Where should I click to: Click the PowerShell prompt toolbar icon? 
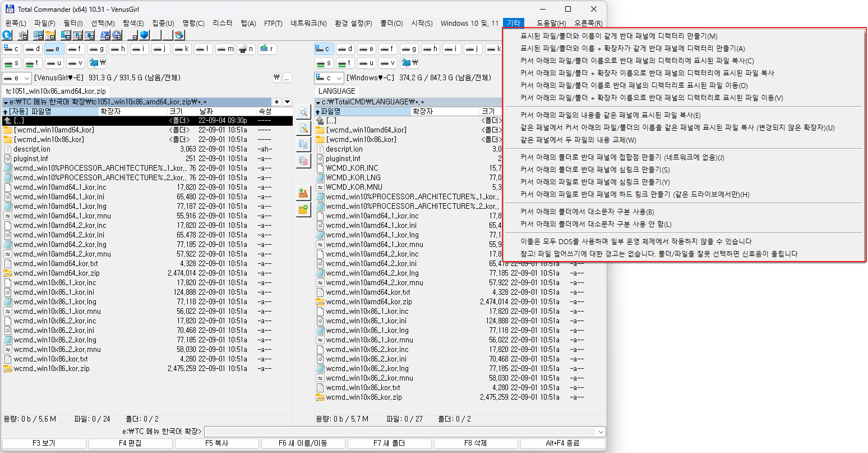click(x=105, y=35)
